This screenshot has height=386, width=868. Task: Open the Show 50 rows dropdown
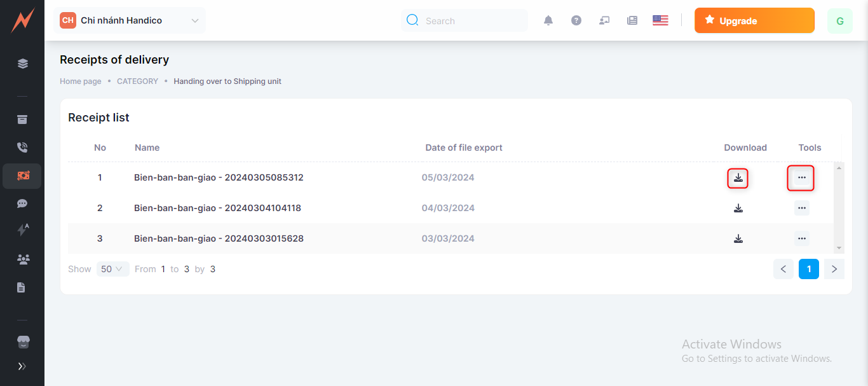(x=112, y=269)
